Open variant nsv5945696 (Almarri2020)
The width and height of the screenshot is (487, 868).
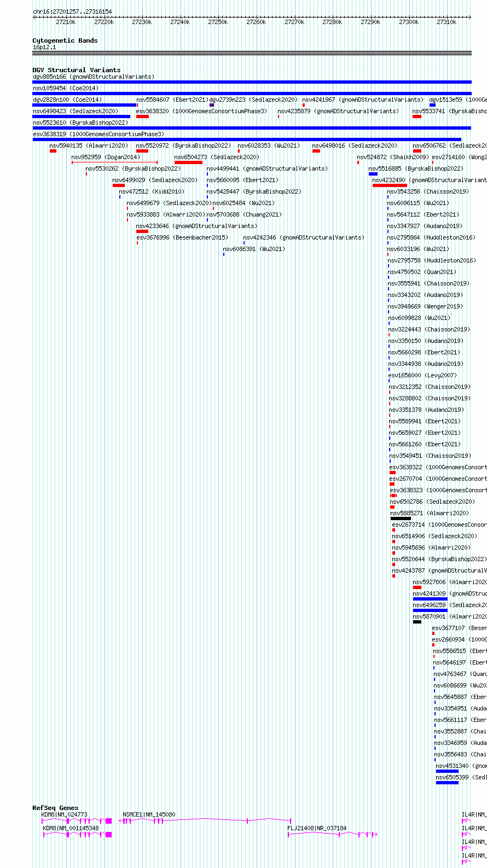[431, 547]
